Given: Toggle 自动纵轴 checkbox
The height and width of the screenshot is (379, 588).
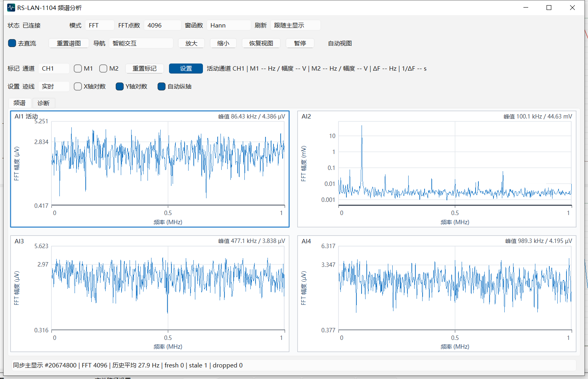Looking at the screenshot, I should 175,87.
